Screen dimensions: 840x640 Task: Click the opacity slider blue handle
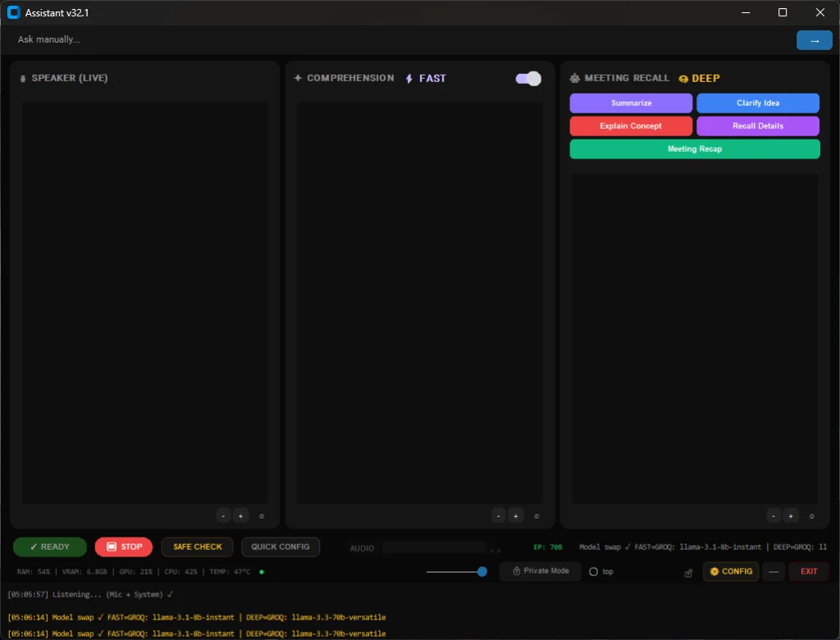482,572
